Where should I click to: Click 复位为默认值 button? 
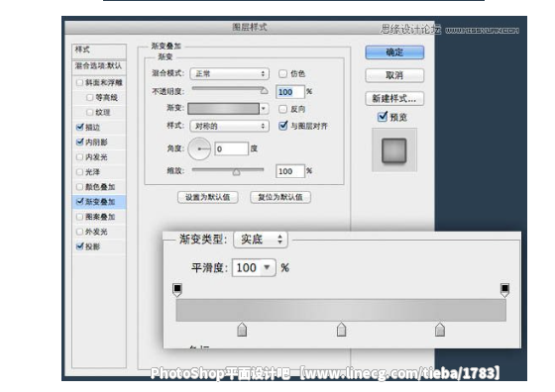coord(280,197)
